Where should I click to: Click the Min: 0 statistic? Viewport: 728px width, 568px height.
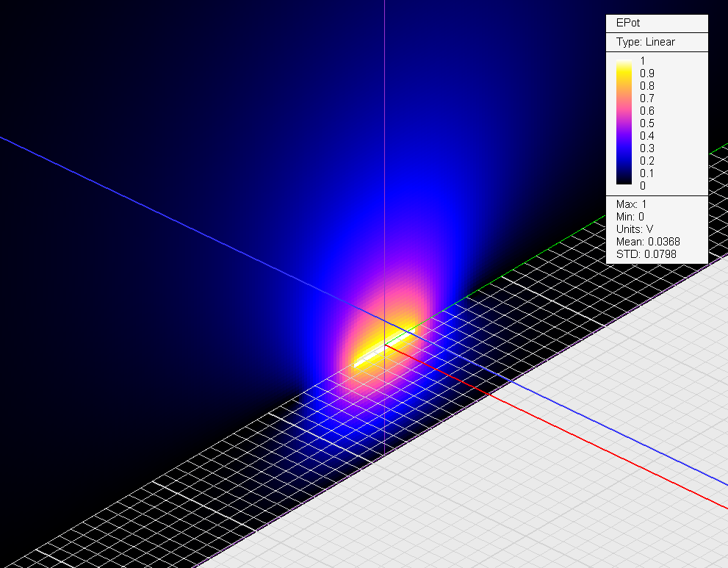[x=631, y=216]
